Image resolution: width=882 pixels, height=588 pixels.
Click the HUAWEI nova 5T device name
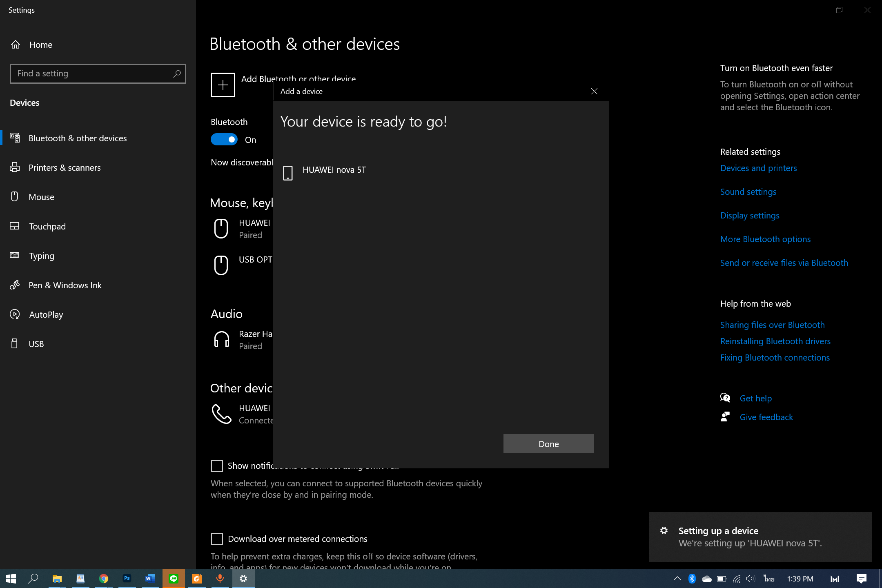click(x=334, y=170)
